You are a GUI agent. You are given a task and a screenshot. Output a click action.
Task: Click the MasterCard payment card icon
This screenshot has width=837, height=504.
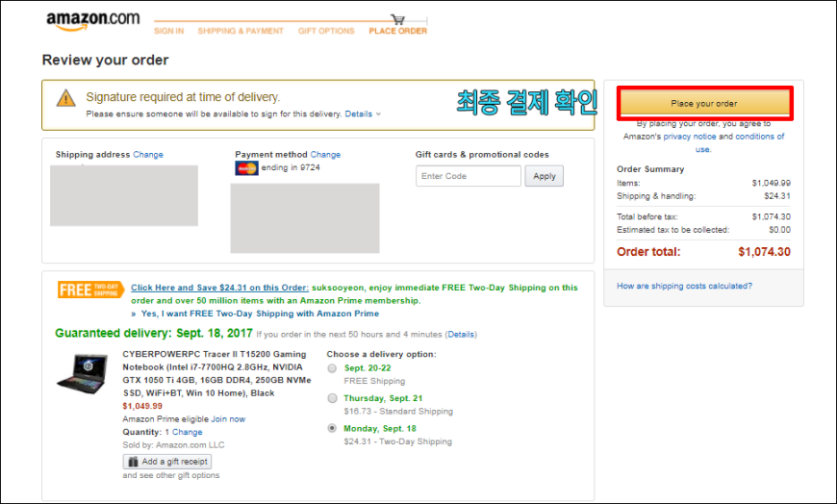click(246, 168)
